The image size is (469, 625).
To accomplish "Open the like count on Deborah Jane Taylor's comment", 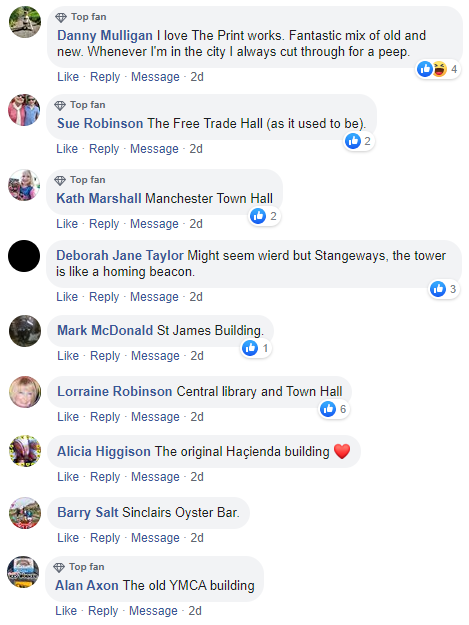I will coord(444,289).
